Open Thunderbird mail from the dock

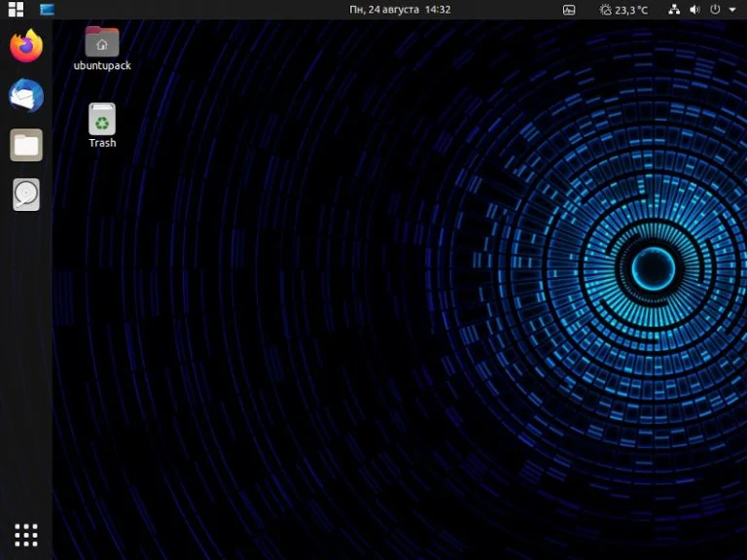pyautogui.click(x=26, y=95)
